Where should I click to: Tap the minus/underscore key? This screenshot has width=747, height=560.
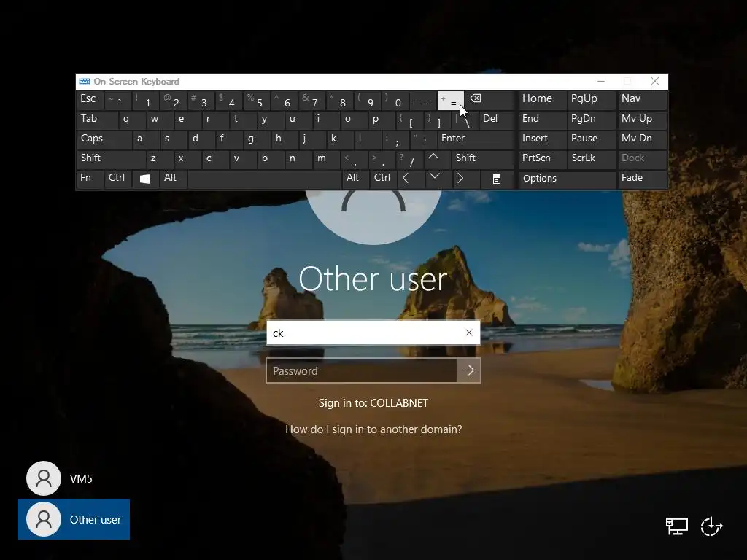point(422,100)
